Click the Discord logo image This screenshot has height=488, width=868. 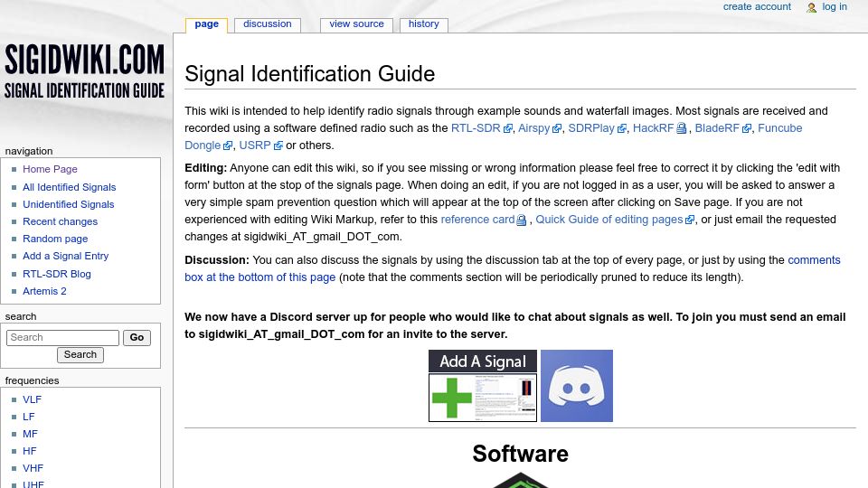point(576,386)
